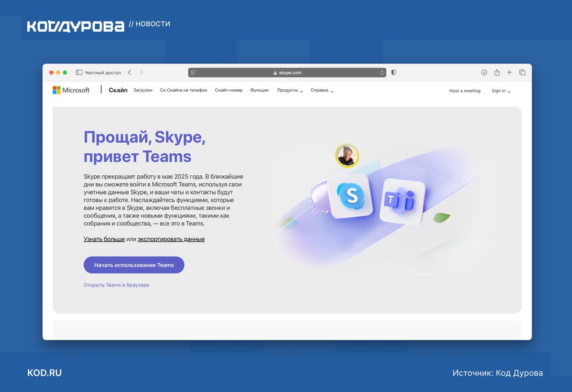Image resolution: width=572 pixels, height=392 pixels.
Task: Show tab overview icon
Action: pos(522,72)
